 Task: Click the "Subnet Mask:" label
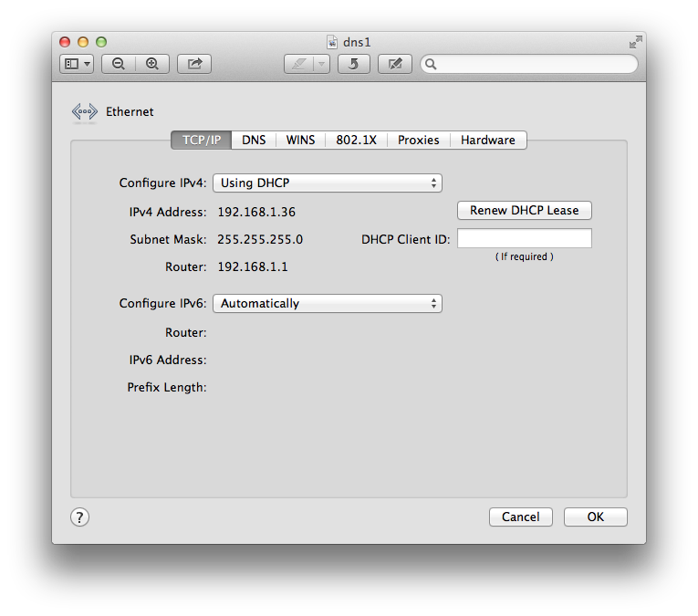click(168, 239)
